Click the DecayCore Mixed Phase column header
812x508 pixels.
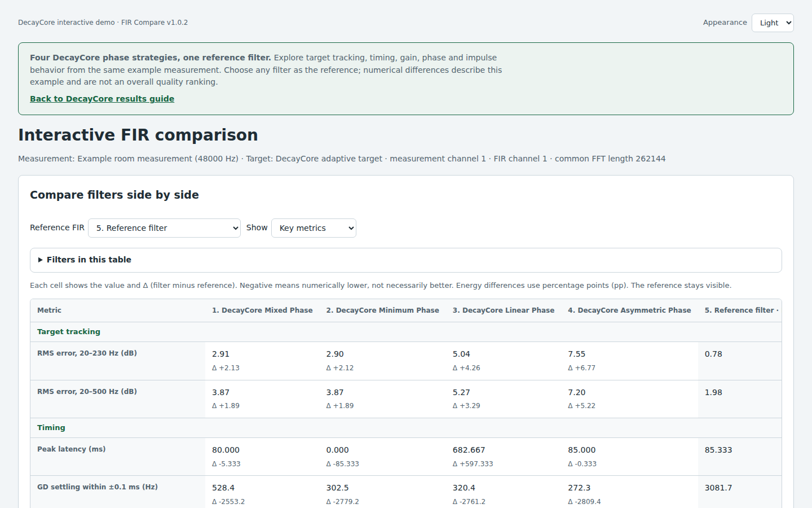262,310
